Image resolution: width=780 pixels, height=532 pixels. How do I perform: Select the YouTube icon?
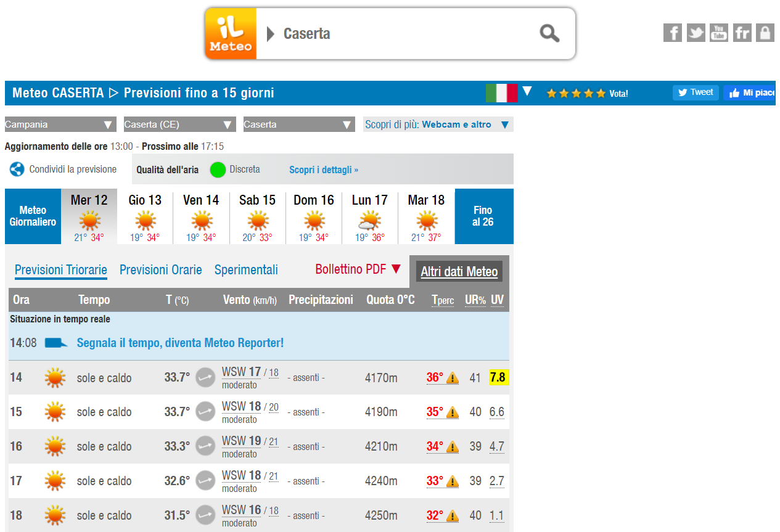click(718, 33)
